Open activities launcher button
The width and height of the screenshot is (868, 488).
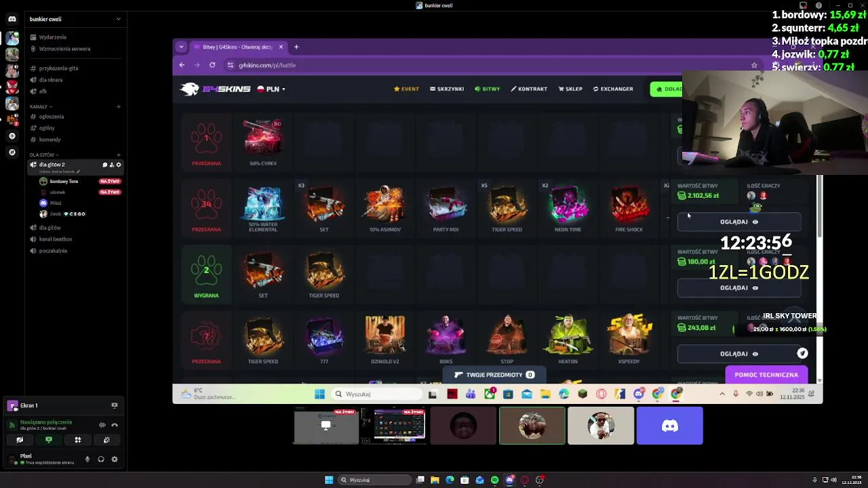click(77, 440)
